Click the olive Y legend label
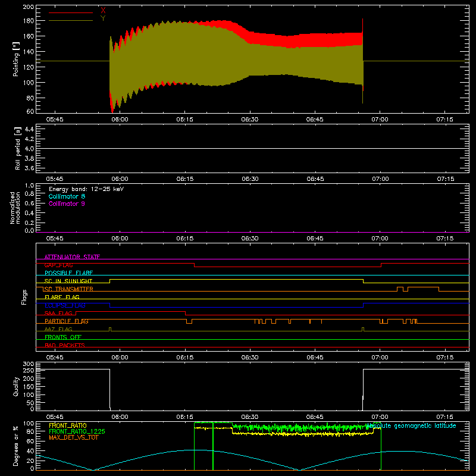 pos(103,18)
